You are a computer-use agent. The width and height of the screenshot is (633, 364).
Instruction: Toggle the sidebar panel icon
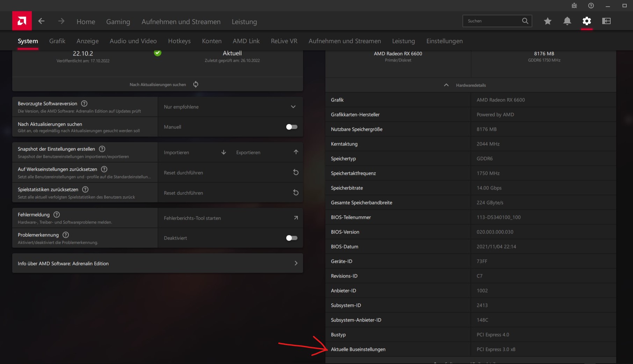pos(606,21)
